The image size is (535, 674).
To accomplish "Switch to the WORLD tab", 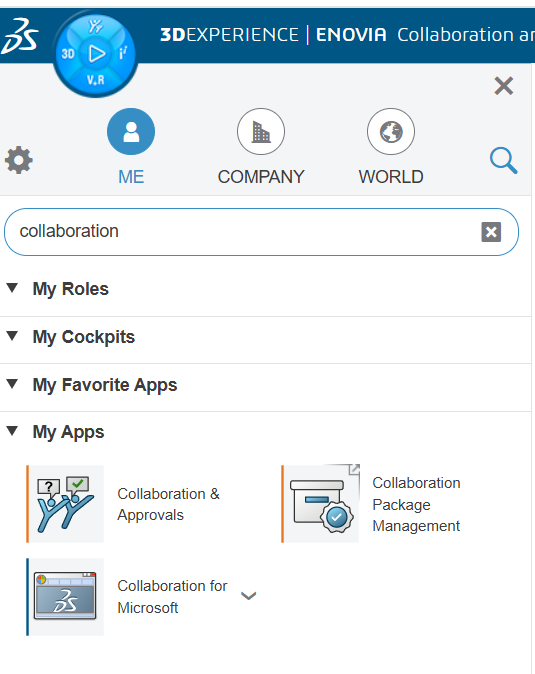I will [391, 147].
